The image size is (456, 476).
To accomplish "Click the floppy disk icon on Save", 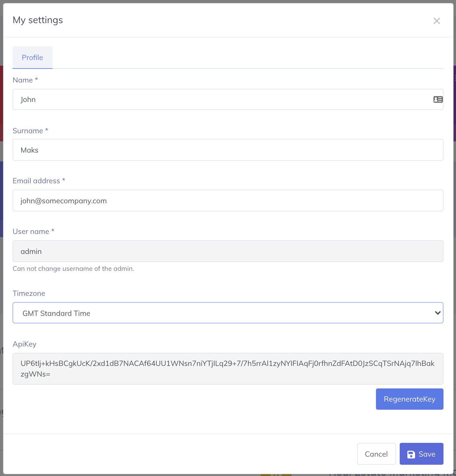I will pos(411,454).
